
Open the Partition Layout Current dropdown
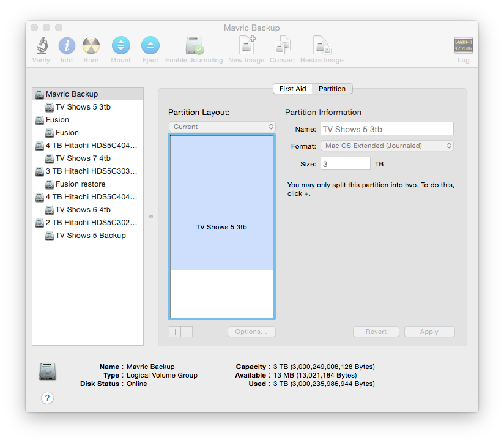(222, 127)
